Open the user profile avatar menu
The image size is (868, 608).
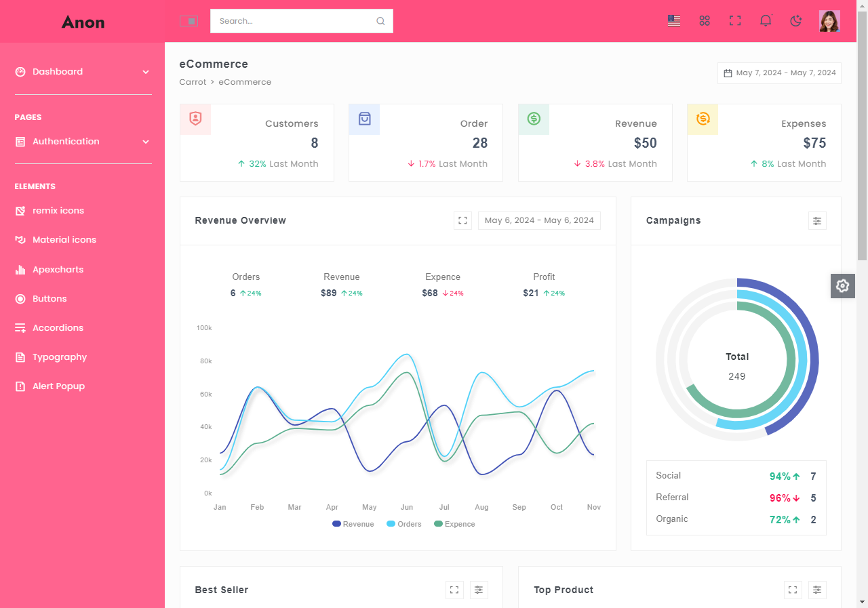point(829,21)
